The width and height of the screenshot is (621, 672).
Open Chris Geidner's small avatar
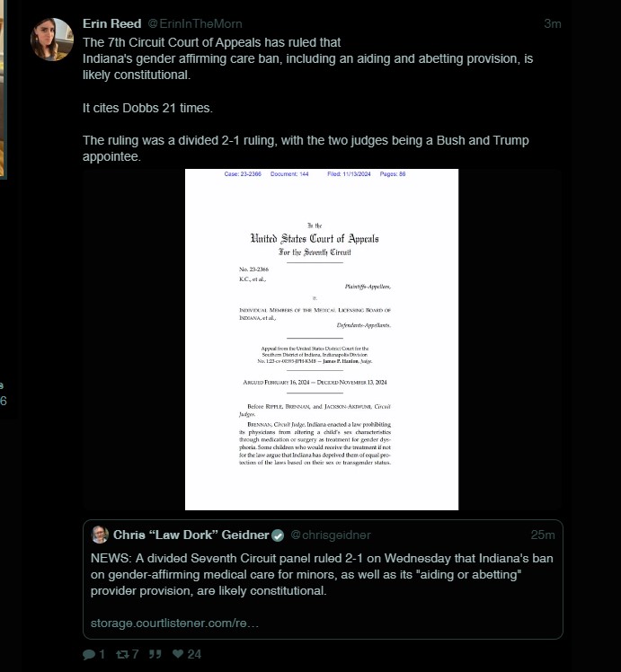pyautogui.click(x=100, y=535)
